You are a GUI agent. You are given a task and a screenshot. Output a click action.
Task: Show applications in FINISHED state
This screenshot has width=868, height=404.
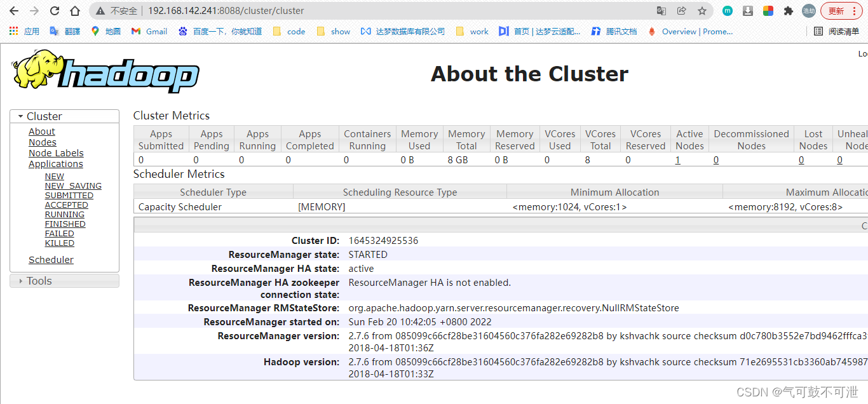point(65,224)
